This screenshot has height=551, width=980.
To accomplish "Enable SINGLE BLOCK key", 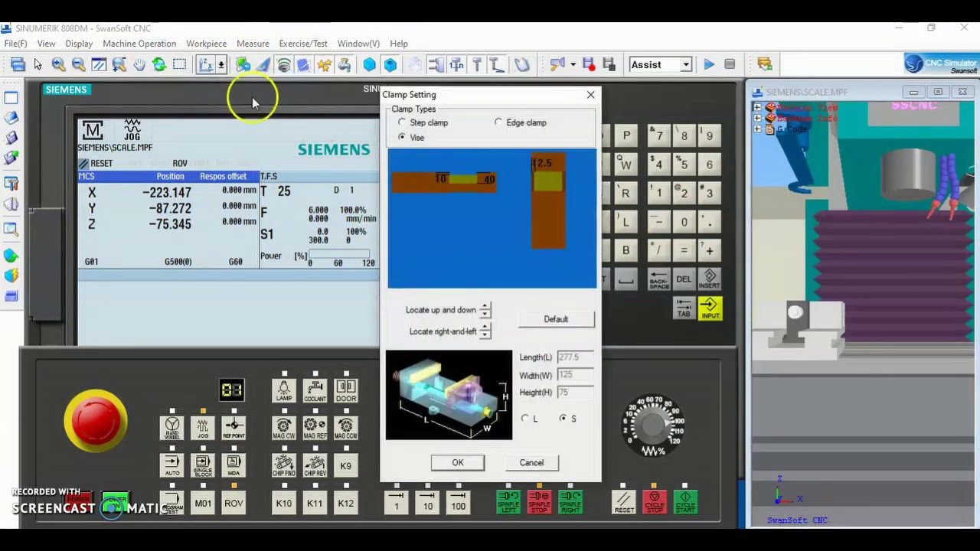I will click(203, 465).
